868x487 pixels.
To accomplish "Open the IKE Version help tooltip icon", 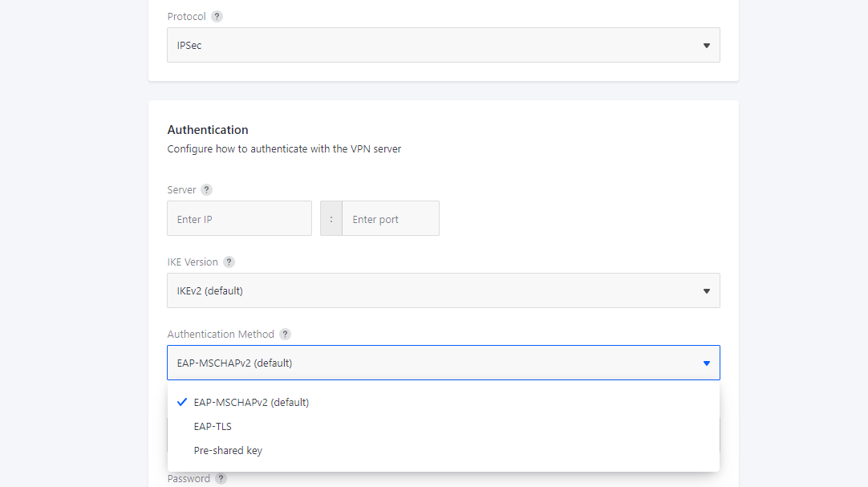I will point(229,262).
